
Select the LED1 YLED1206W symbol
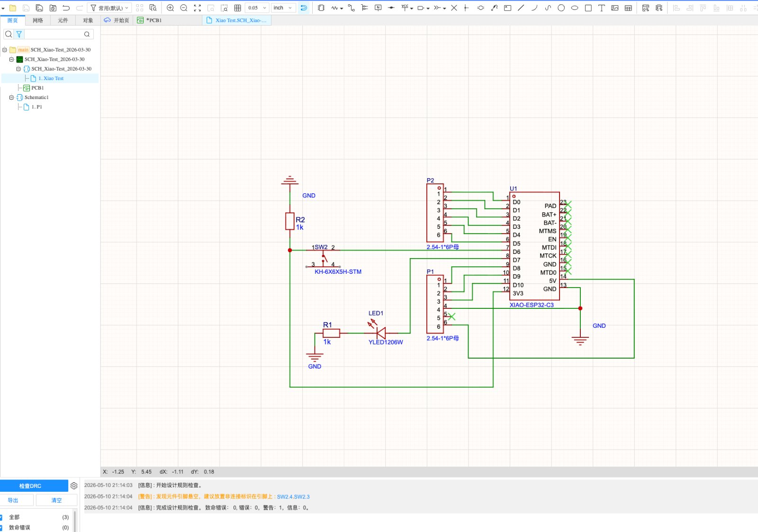point(381,333)
